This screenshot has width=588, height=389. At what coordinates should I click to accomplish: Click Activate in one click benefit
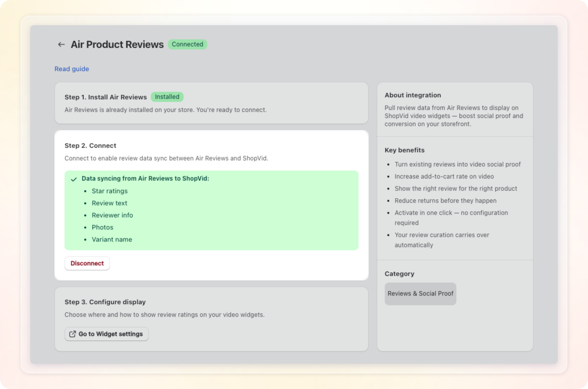451,218
